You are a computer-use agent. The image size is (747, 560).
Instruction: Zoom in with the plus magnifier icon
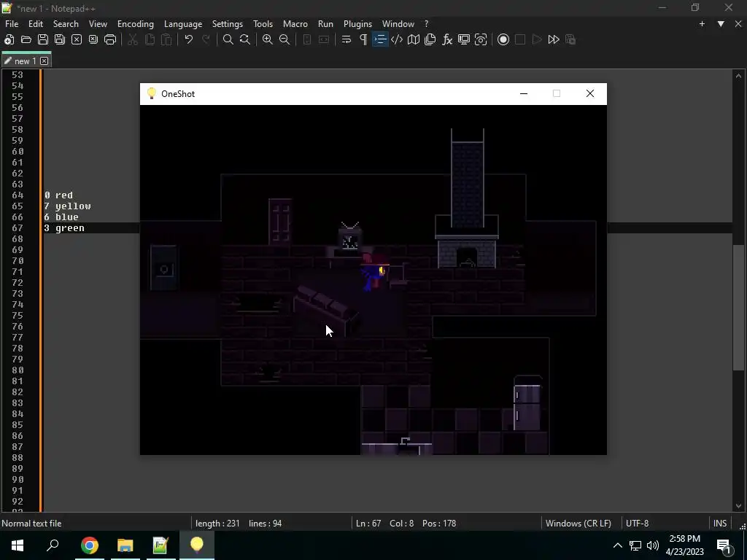tap(268, 39)
